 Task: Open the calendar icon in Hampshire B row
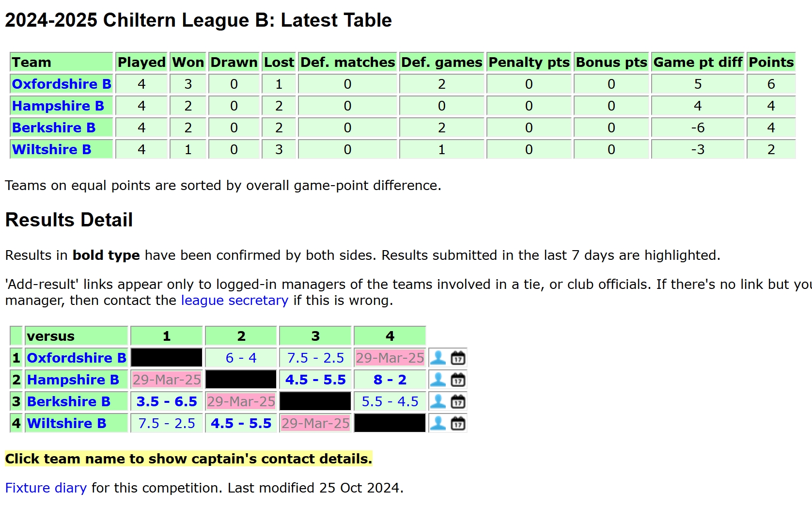(x=458, y=380)
